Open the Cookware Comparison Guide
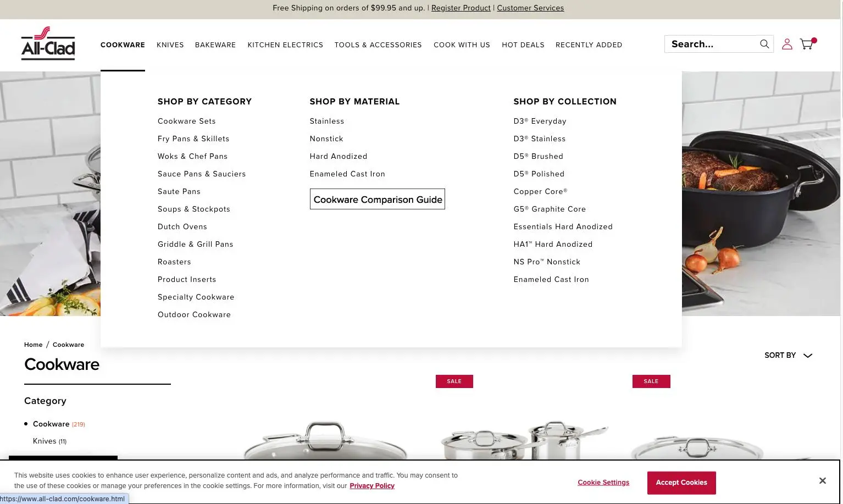Screen dimensions: 843x504 point(378,199)
